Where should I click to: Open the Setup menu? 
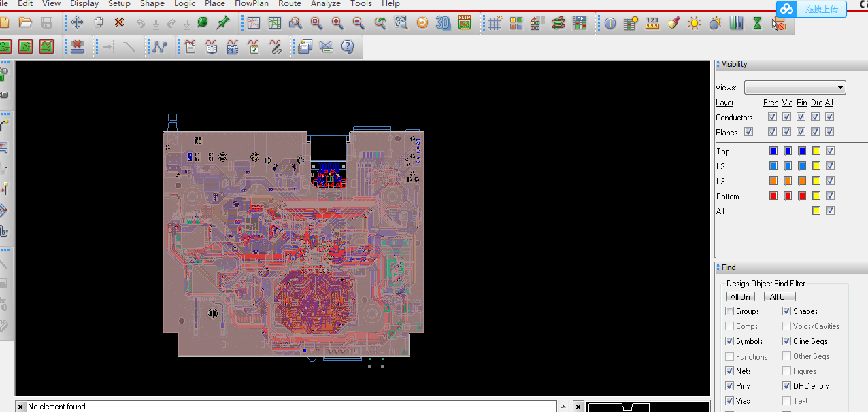[x=119, y=4]
